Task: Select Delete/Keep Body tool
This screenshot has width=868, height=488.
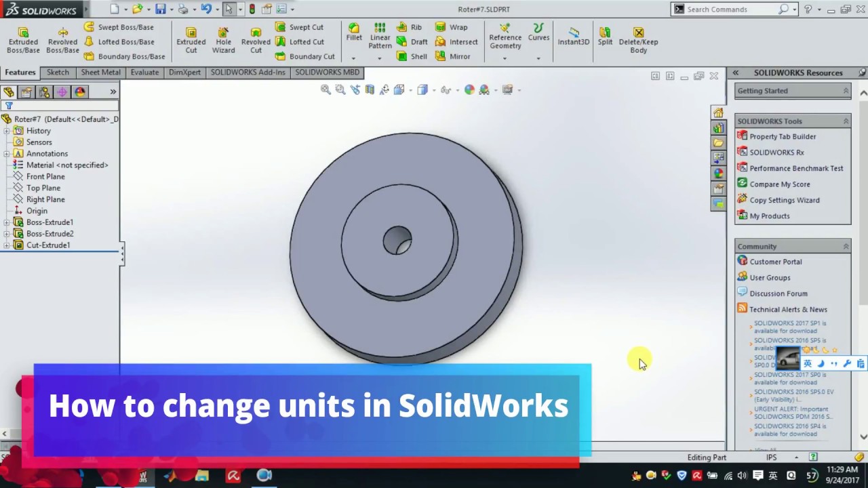Action: [638, 41]
